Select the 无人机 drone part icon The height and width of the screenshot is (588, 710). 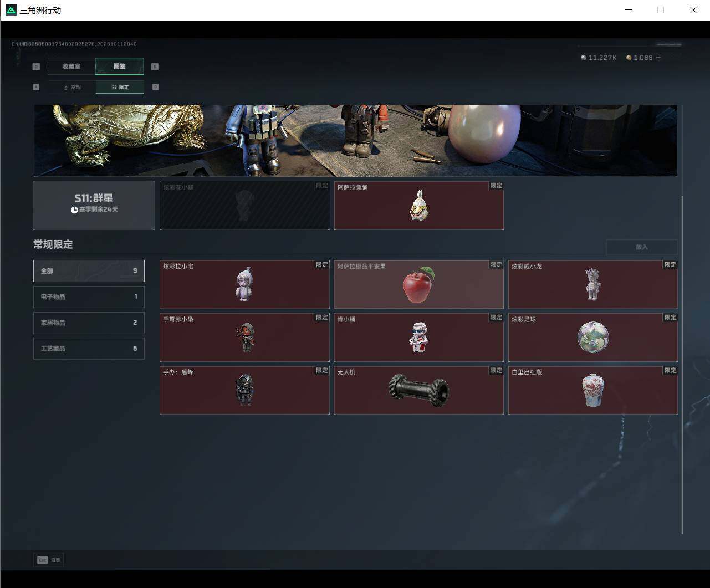click(419, 390)
